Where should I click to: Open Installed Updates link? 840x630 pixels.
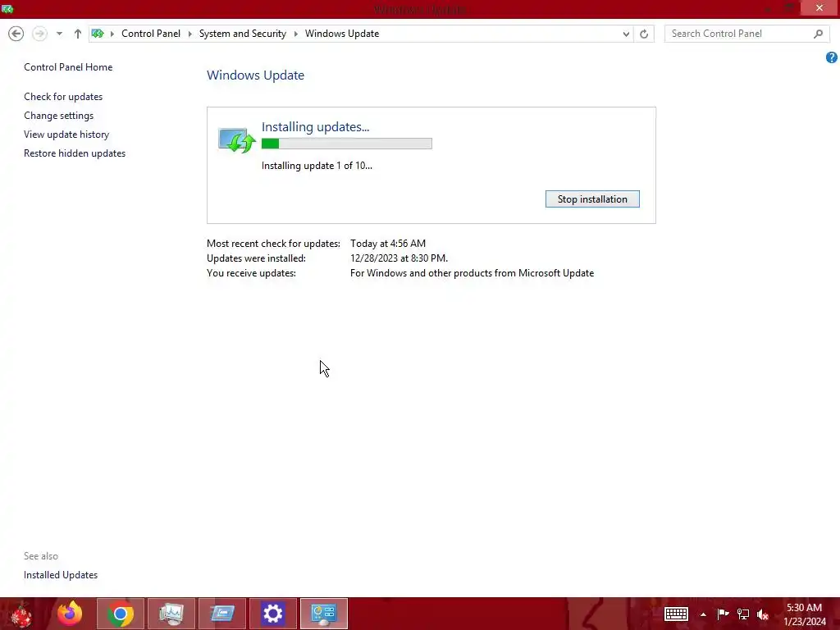61,575
